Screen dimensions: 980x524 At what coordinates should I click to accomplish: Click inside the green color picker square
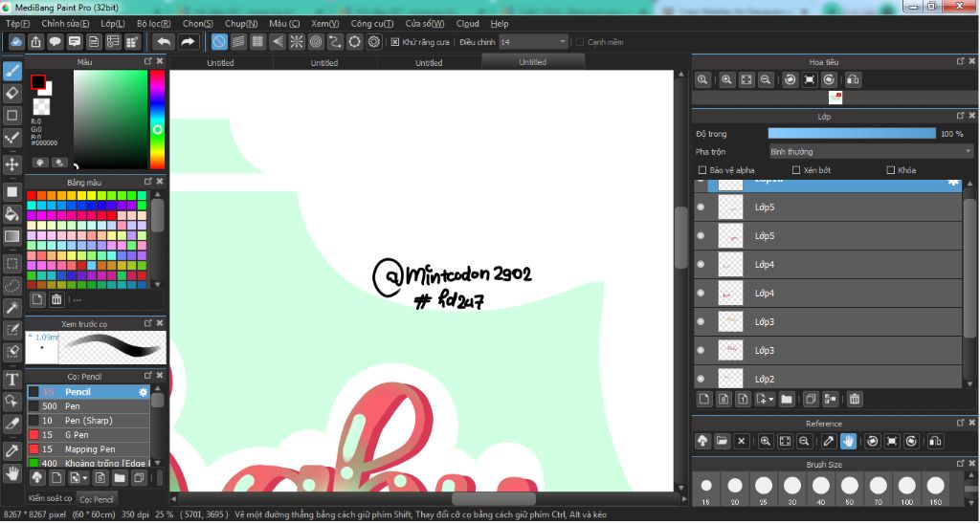click(110, 120)
